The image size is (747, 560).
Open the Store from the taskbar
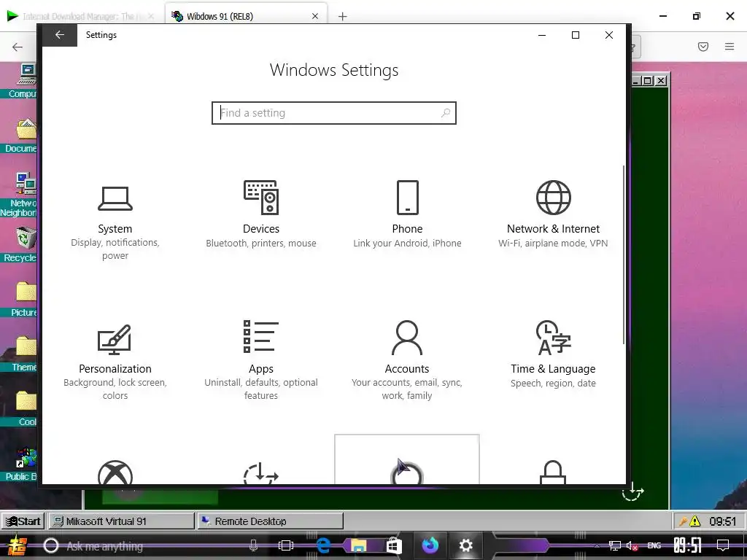394,545
